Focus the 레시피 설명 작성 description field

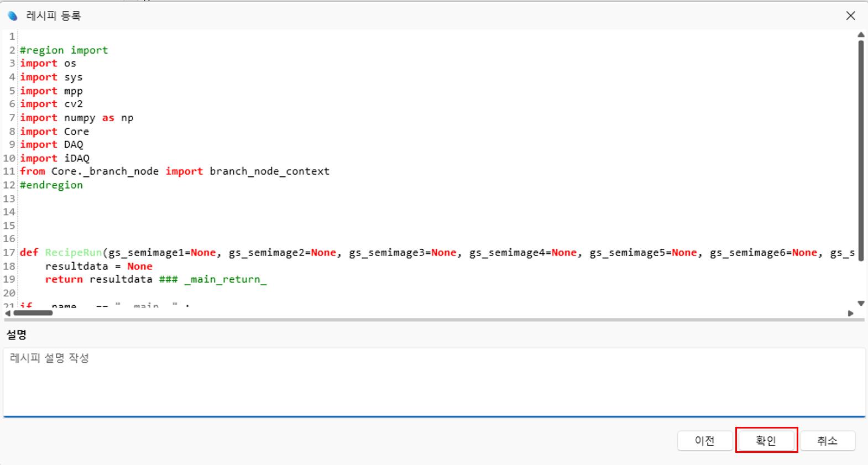(x=434, y=382)
